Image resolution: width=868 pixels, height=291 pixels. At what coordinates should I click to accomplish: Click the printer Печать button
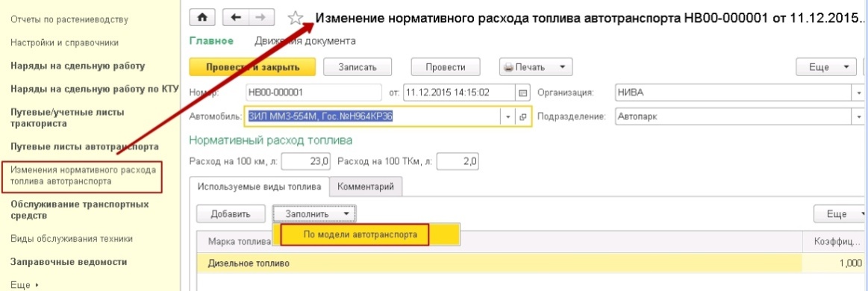coord(536,67)
